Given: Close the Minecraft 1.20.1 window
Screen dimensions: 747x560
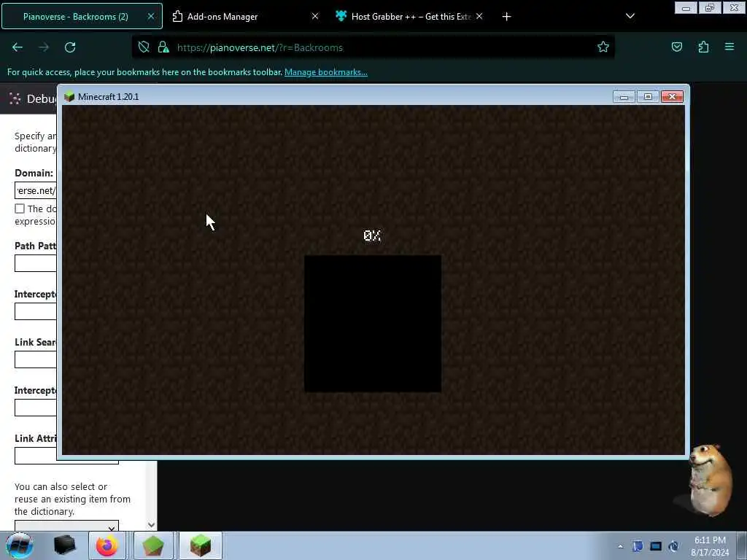Looking at the screenshot, I should point(672,97).
